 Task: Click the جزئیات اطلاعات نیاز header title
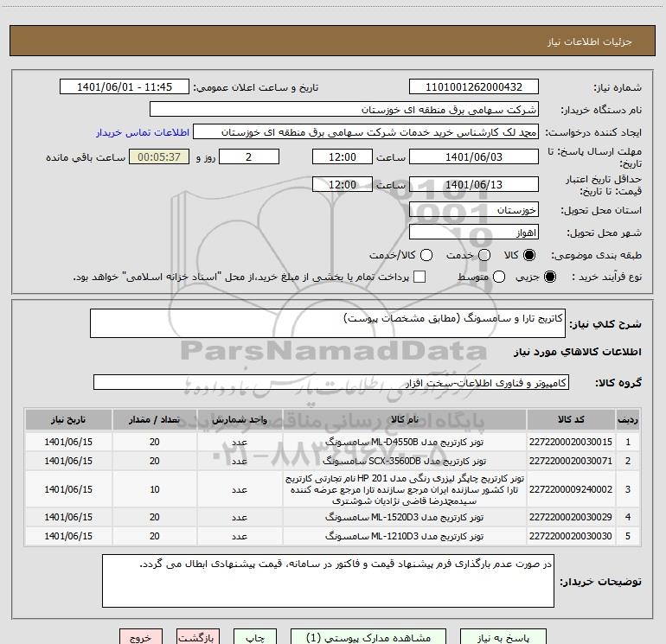point(590,41)
